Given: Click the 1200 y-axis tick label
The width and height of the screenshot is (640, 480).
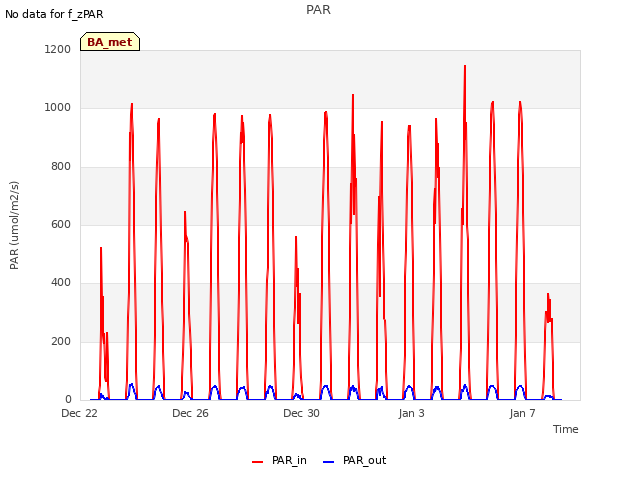Looking at the screenshot, I should [58, 49].
